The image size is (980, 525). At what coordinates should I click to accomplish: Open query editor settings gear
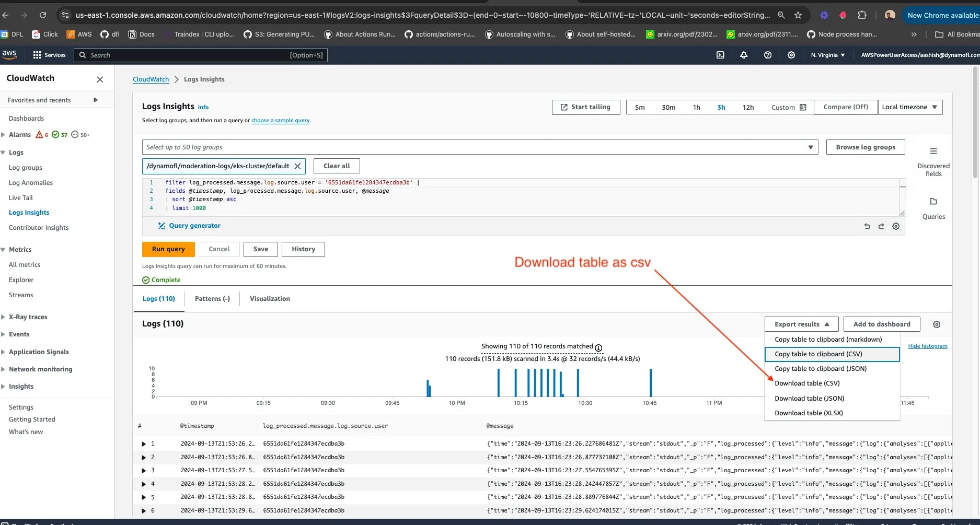tap(896, 226)
